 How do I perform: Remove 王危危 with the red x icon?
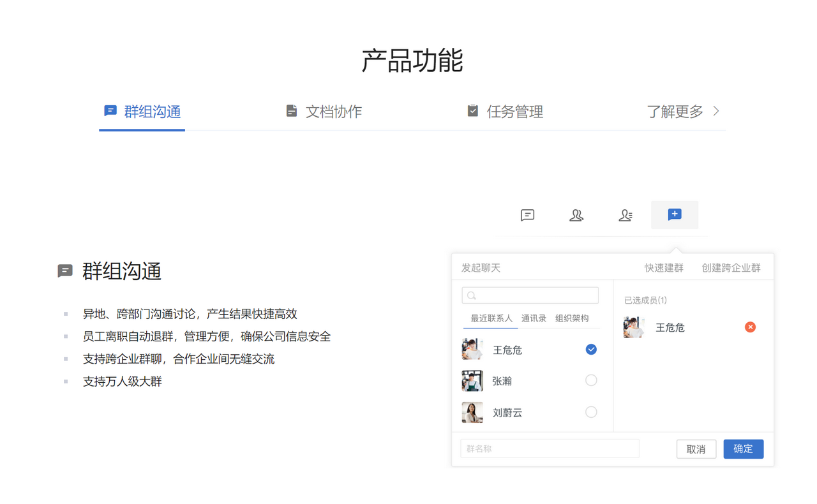click(750, 327)
